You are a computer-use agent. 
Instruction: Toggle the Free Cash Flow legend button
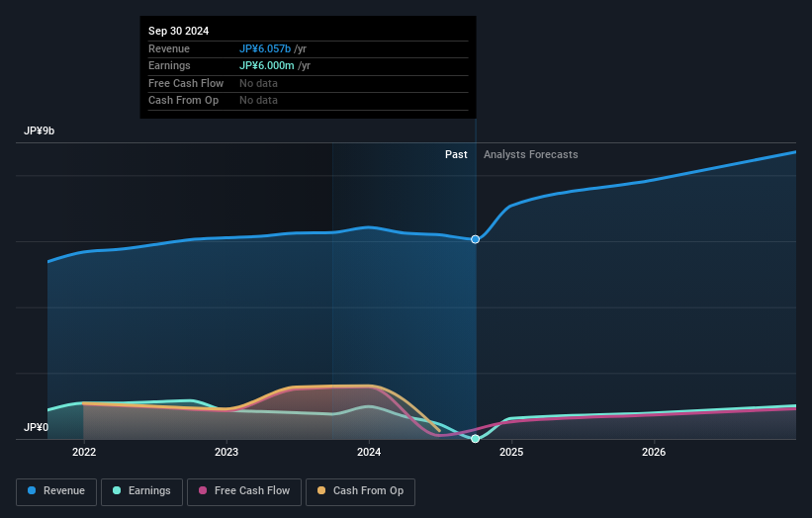tap(244, 491)
